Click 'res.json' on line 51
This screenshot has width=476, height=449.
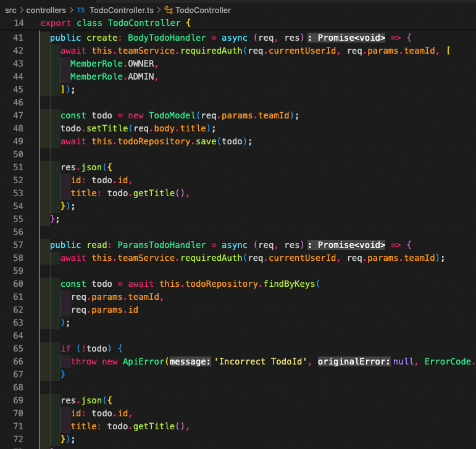tap(81, 167)
